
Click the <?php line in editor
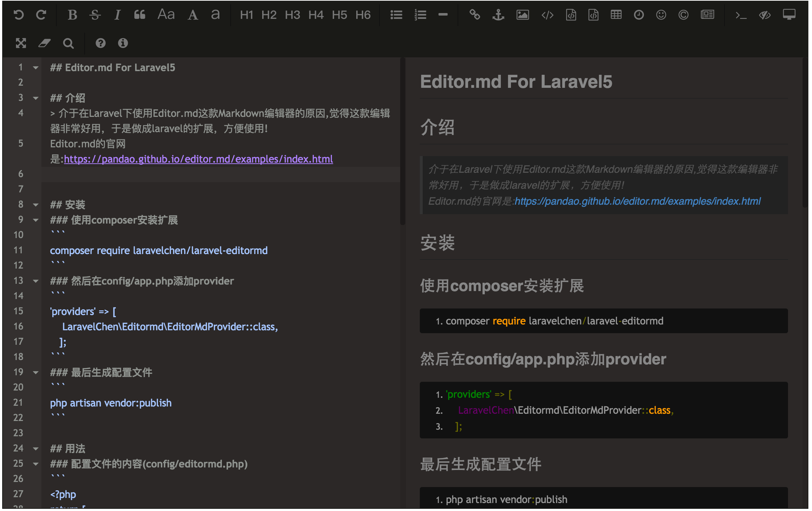tap(63, 495)
